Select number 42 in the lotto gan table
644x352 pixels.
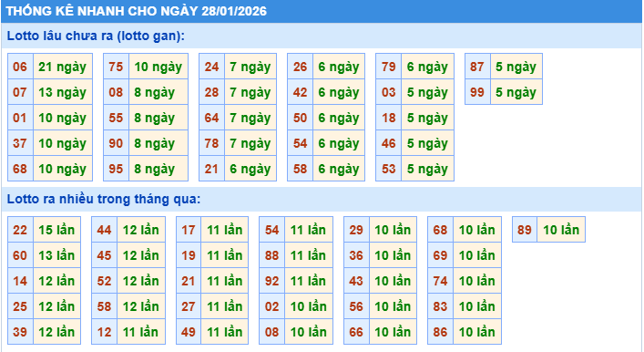pos(300,92)
